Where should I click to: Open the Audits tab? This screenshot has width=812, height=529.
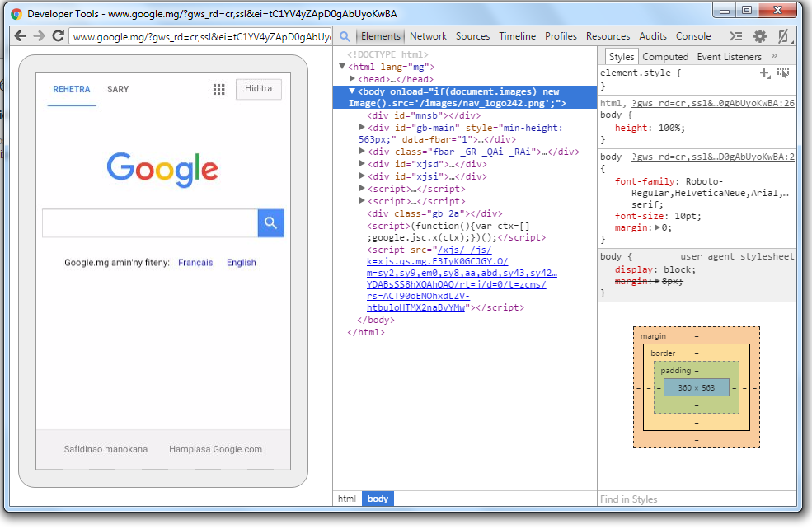pyautogui.click(x=653, y=36)
